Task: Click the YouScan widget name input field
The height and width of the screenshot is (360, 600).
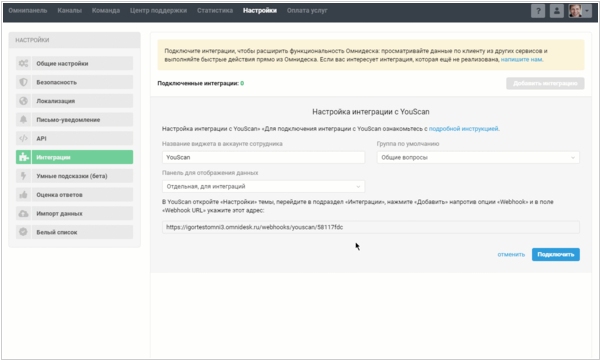Action: [x=263, y=158]
